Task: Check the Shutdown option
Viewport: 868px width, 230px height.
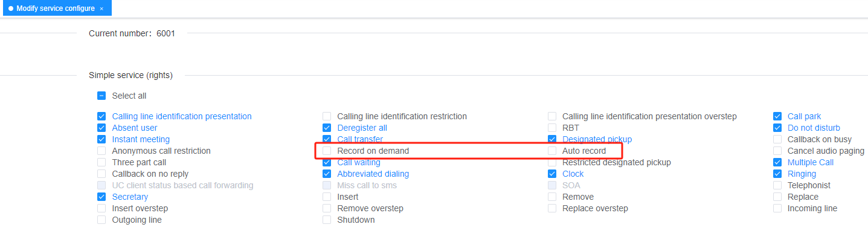Action: [327, 220]
